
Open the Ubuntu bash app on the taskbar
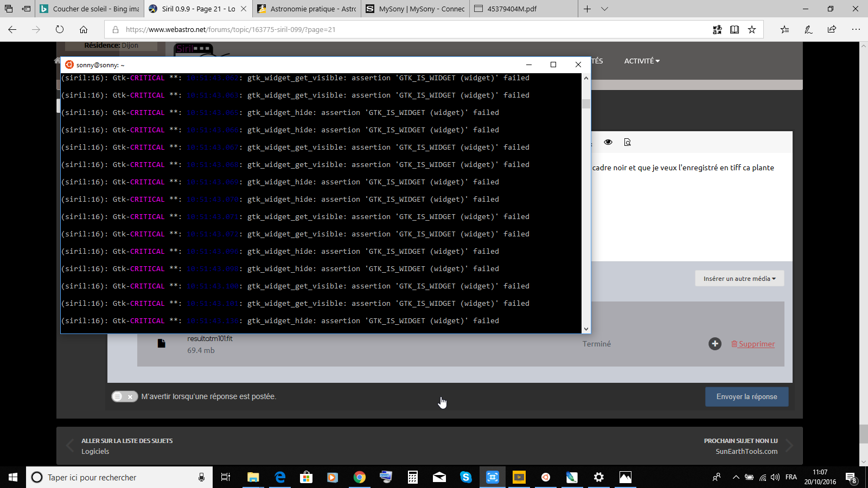(546, 477)
